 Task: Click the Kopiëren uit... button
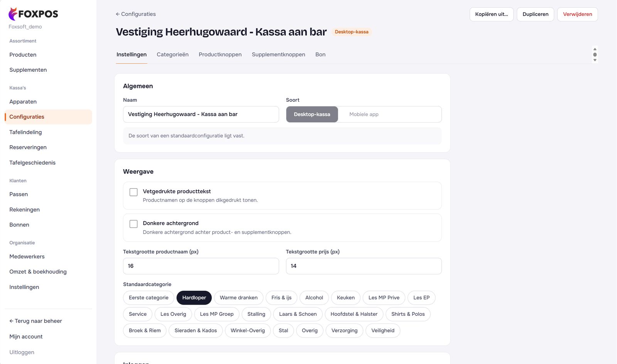tap(492, 14)
